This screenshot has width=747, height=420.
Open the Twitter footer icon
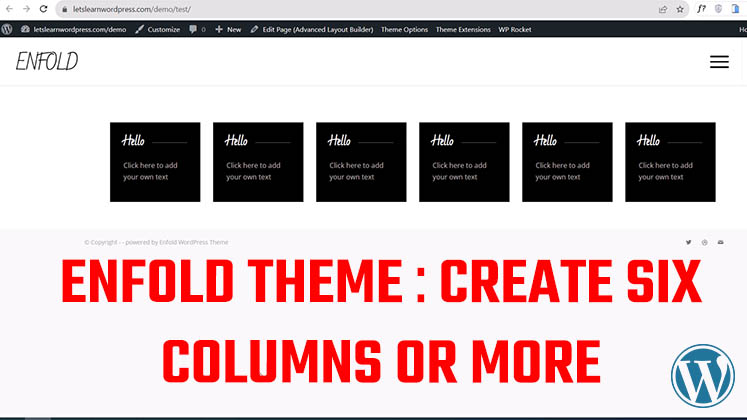tap(688, 242)
